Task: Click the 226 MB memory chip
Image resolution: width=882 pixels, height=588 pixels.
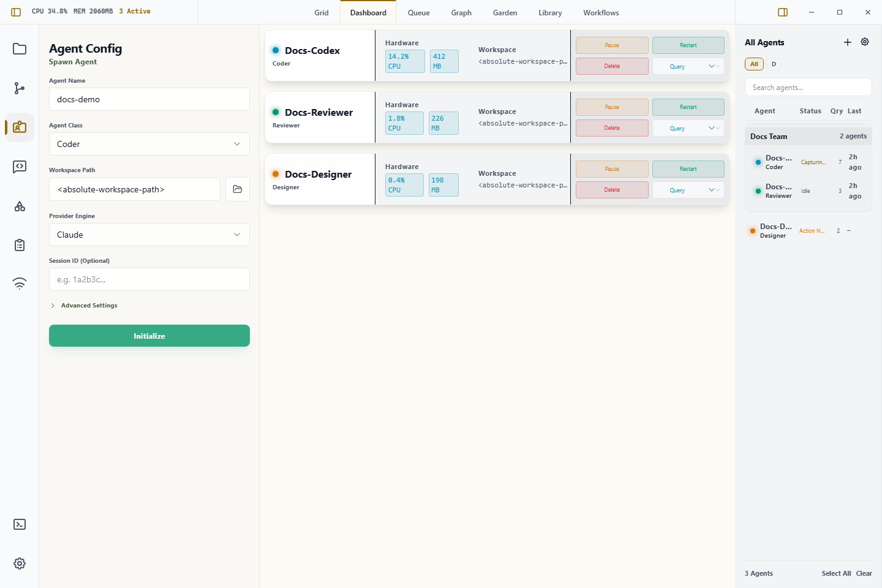Action: 443,123
